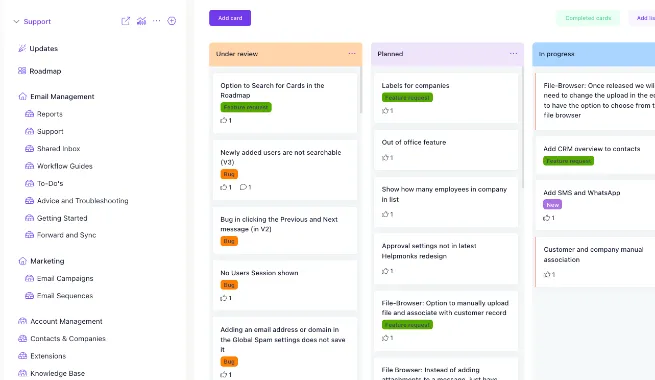
Task: Open Account Management in sidebar
Action: (66, 322)
